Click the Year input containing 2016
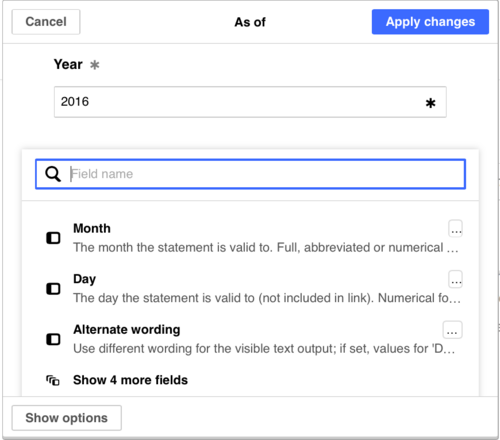The width and height of the screenshot is (500, 440). [x=250, y=102]
